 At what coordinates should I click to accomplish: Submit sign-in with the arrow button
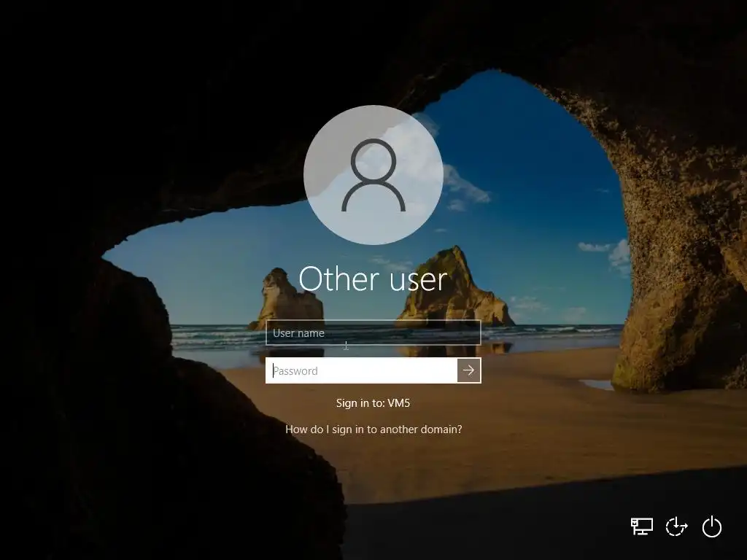coord(469,370)
